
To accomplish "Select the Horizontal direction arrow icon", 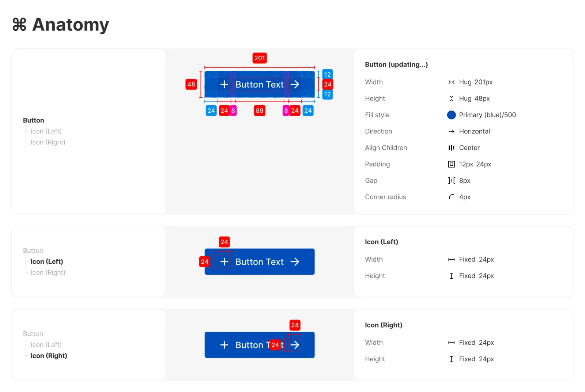I will 451,131.
